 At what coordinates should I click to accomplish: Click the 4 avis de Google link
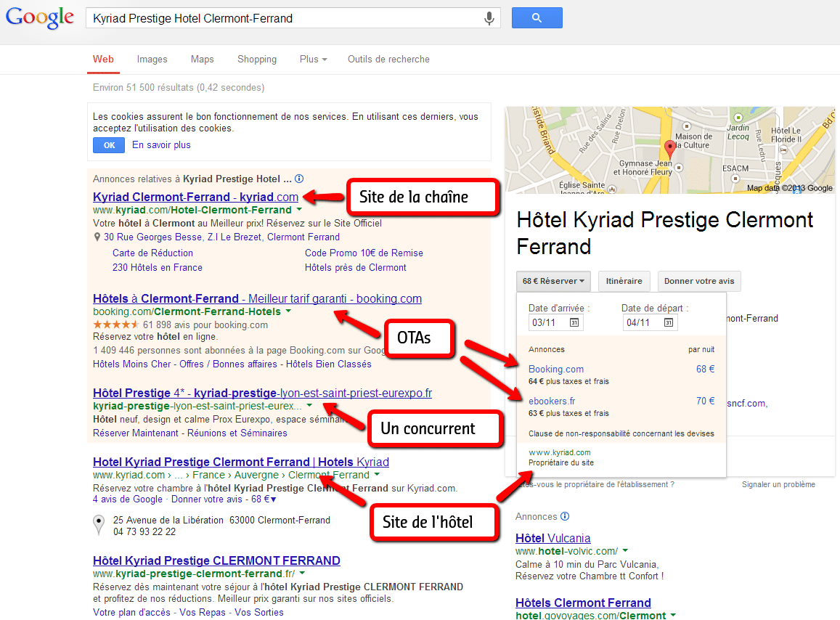(x=128, y=499)
